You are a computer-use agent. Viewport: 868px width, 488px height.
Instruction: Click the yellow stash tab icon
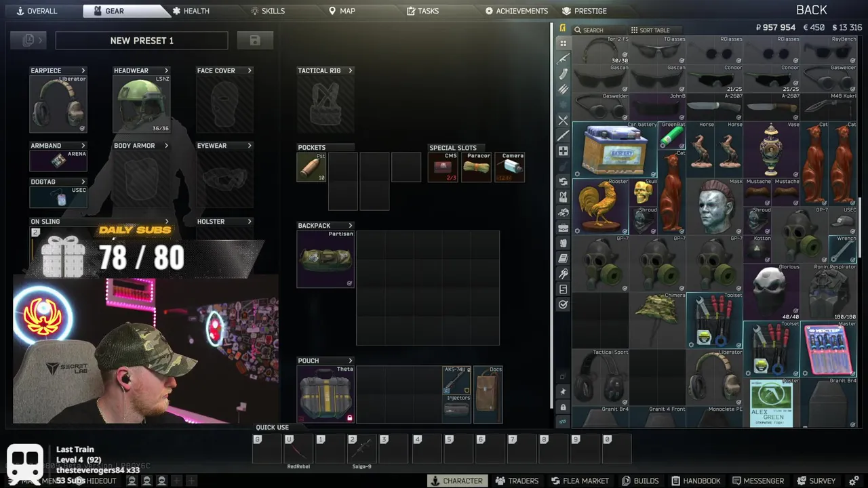click(x=563, y=28)
